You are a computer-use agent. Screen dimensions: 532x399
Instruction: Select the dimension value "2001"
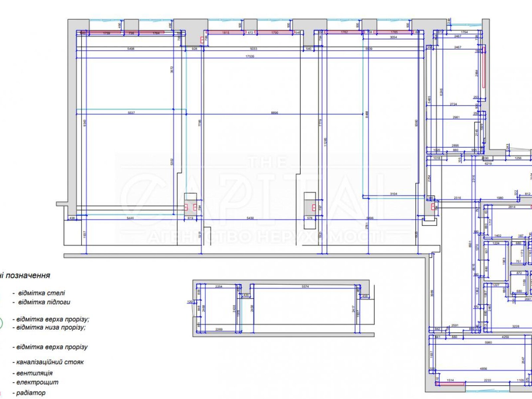(x=528, y=299)
